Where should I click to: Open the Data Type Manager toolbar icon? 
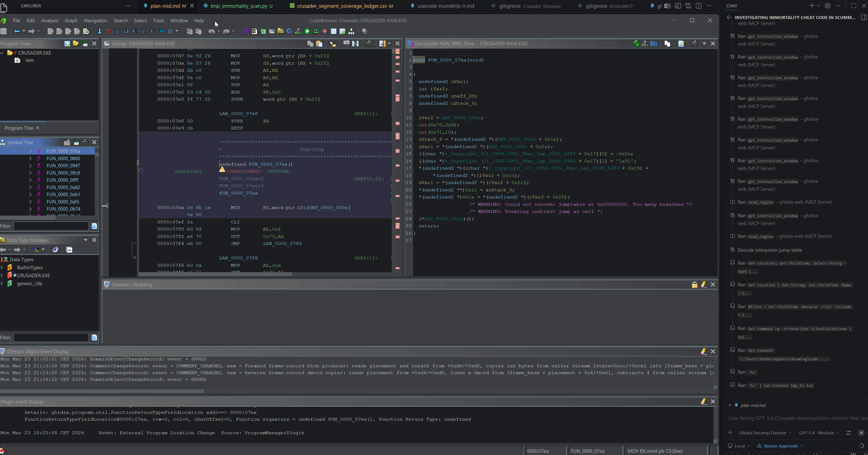click(281, 31)
